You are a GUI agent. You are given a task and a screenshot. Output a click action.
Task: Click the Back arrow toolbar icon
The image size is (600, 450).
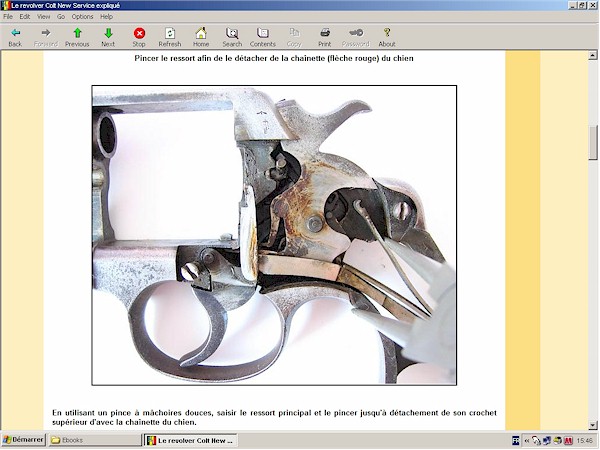point(15,37)
